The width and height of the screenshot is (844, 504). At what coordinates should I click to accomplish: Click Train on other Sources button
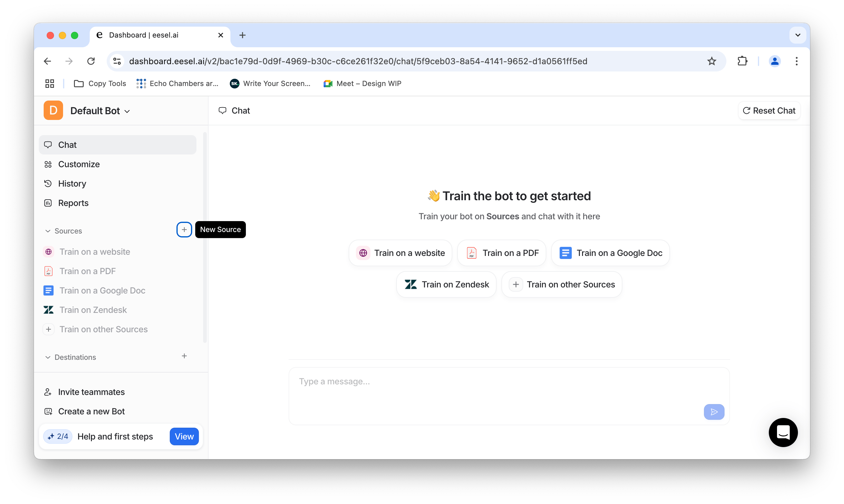click(562, 284)
